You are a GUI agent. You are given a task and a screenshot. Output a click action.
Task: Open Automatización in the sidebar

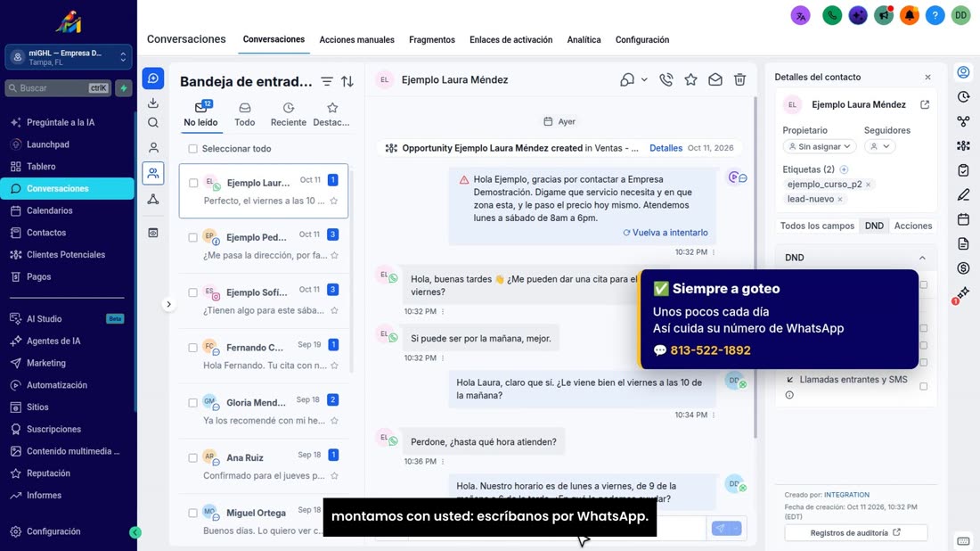pos(57,385)
